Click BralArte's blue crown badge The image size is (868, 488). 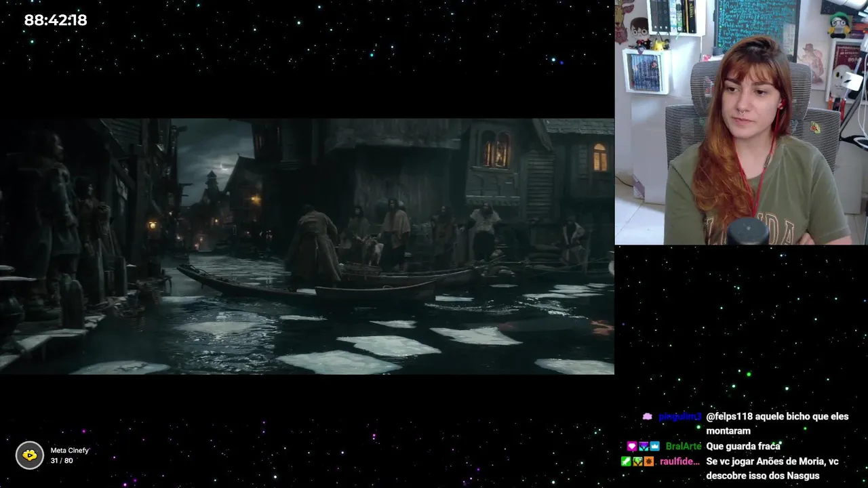(654, 447)
